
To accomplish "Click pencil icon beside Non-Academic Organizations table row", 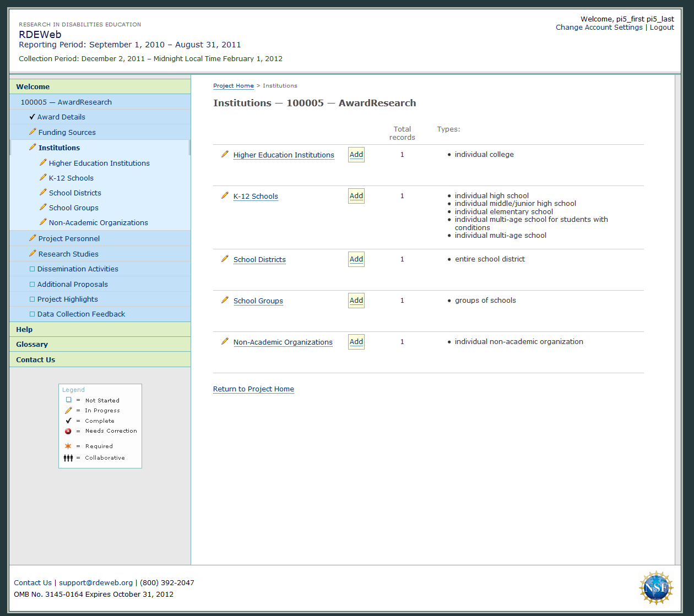I will pos(225,341).
